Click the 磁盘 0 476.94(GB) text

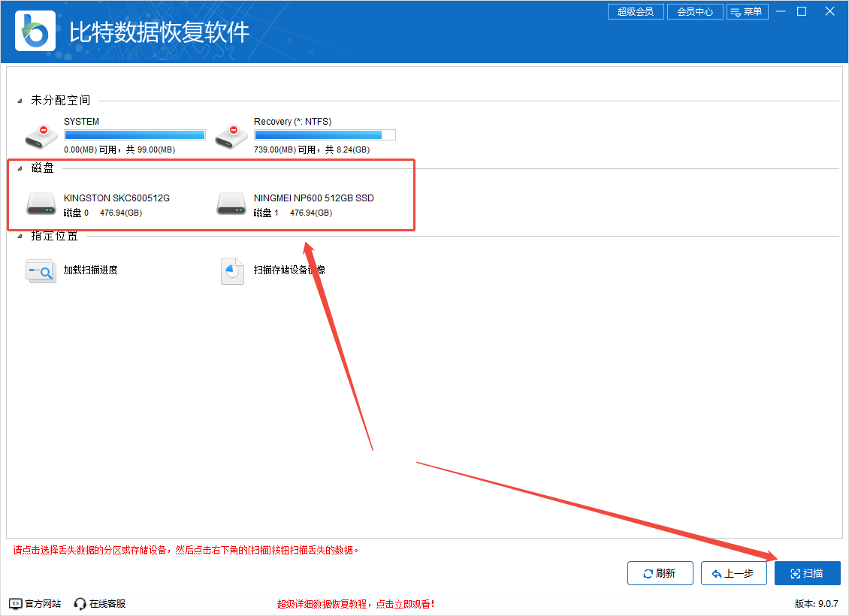point(103,213)
